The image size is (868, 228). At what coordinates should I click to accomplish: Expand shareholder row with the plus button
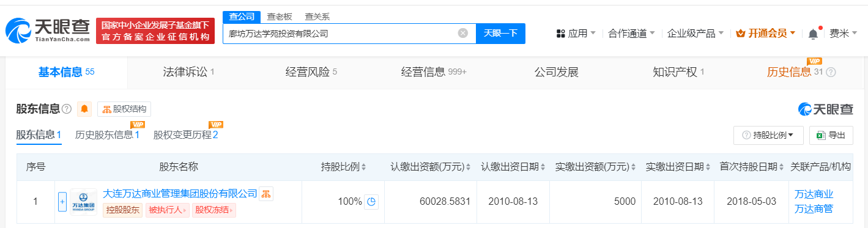[x=62, y=202]
